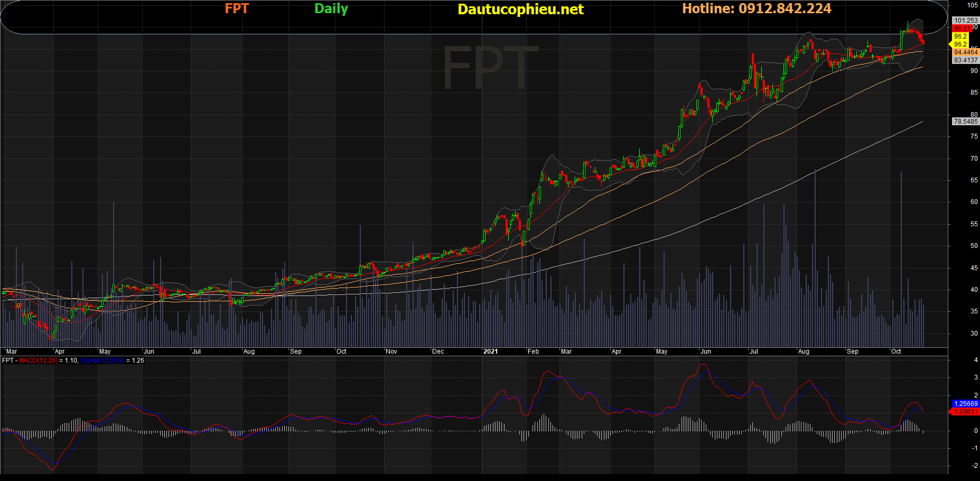
Task: Click the large FPT watermark in chart
Action: tap(490, 68)
